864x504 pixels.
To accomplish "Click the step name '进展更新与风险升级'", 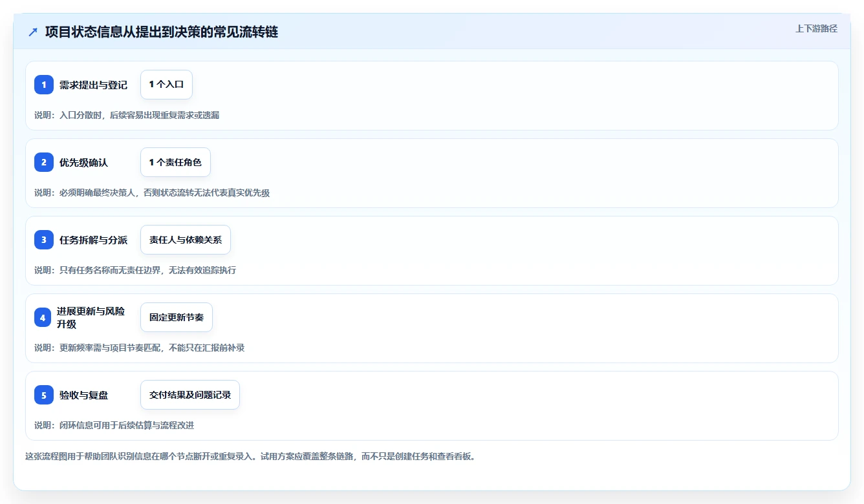I will [x=91, y=317].
